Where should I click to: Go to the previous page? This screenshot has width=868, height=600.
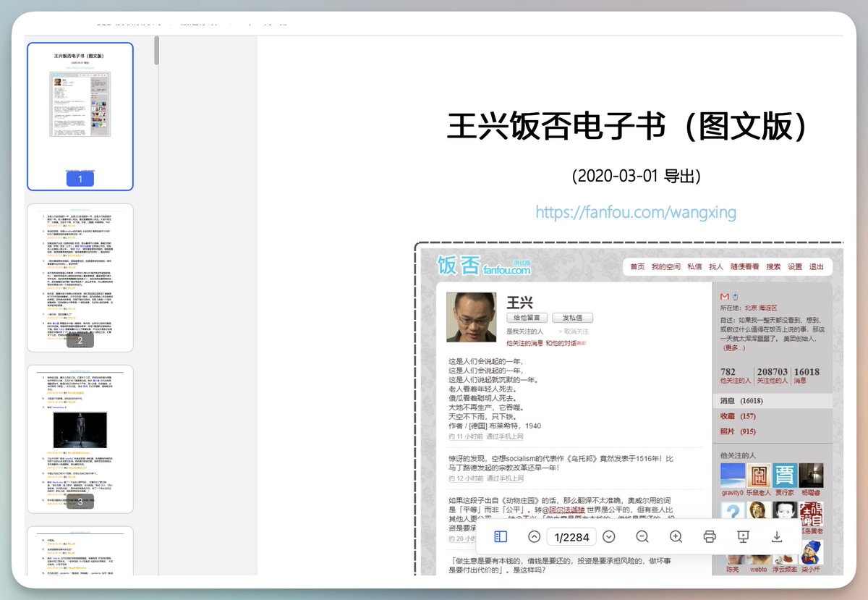coord(535,536)
